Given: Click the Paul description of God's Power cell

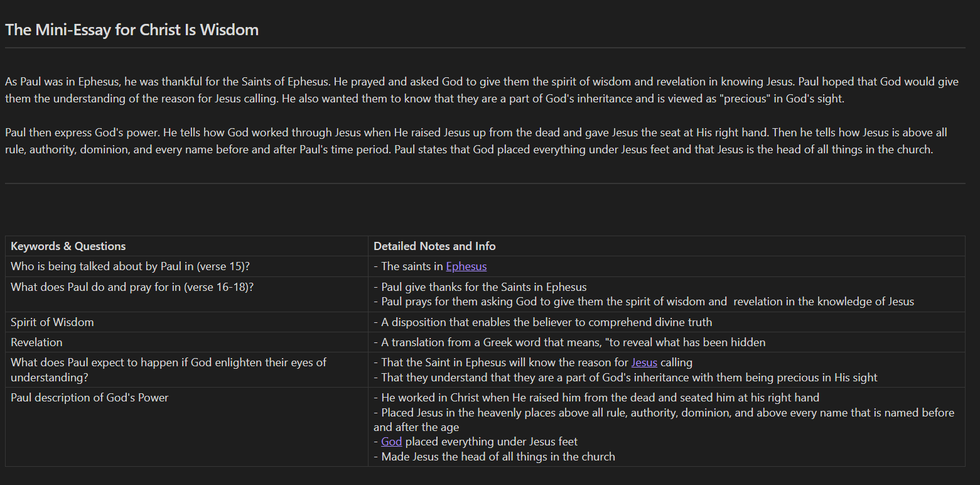Looking at the screenshot, I should [90, 398].
